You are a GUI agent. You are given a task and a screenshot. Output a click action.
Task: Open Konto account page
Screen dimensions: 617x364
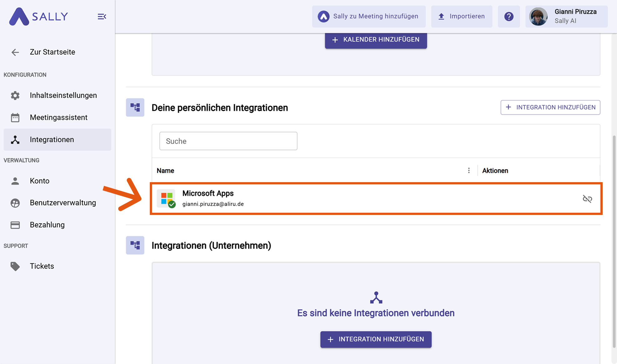40,181
